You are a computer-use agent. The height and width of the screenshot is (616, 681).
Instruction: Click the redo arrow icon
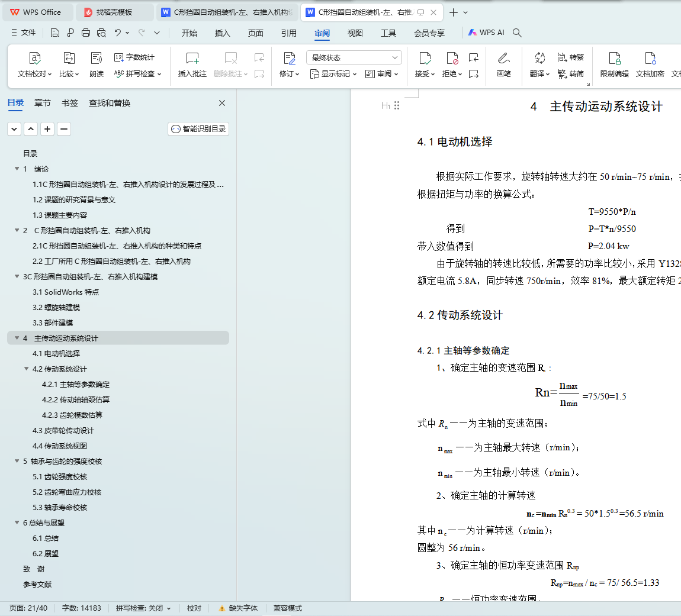(142, 33)
